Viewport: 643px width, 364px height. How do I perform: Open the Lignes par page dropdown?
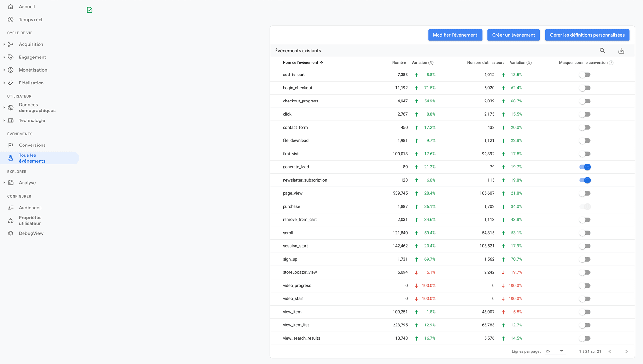point(555,351)
